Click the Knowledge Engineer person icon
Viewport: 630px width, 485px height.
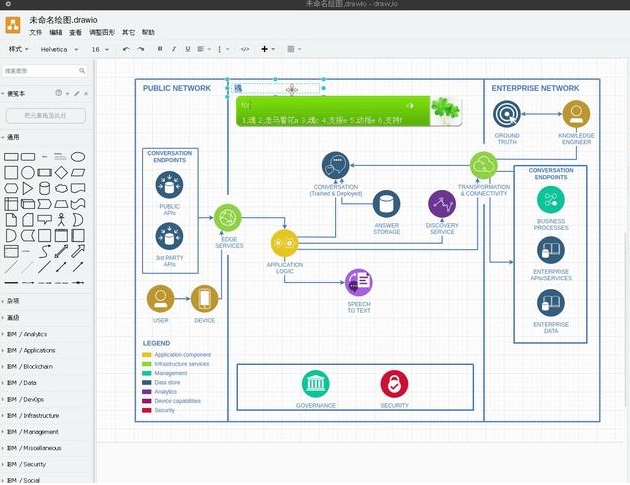tap(576, 114)
